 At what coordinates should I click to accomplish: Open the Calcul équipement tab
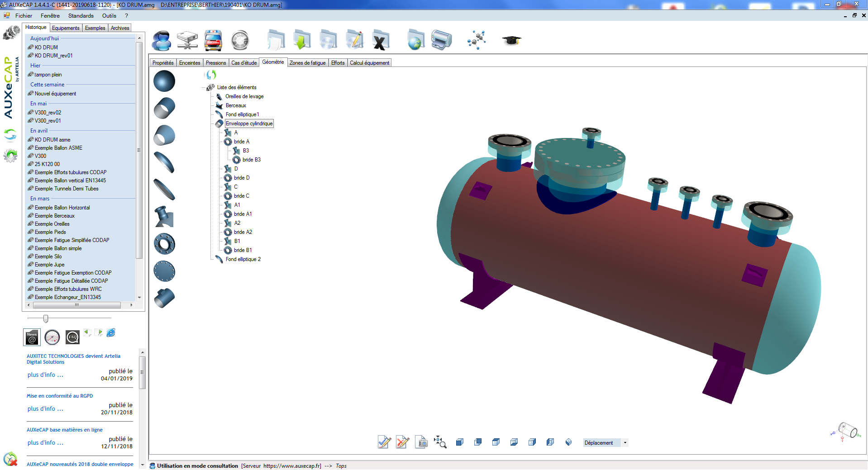pyautogui.click(x=369, y=63)
